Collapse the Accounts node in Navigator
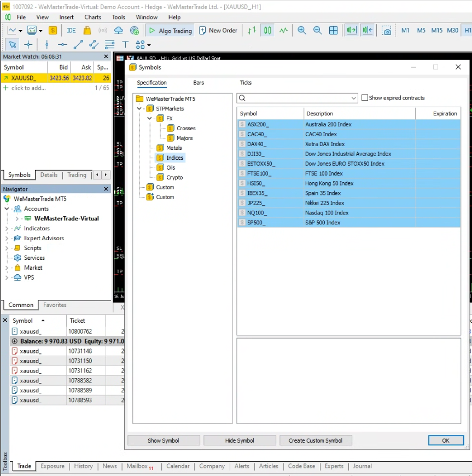Viewport: 472px width, 476px height. (x=7, y=208)
